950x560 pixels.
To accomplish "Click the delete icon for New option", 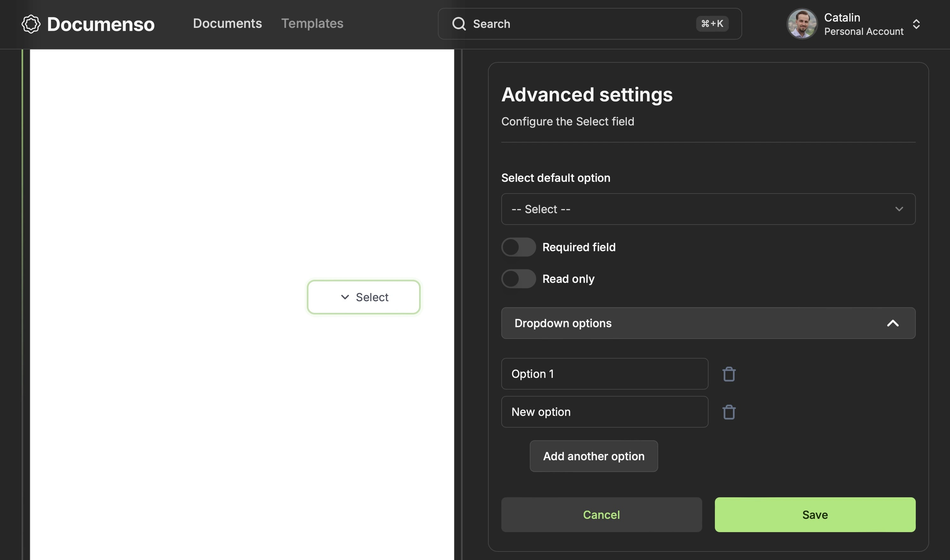I will 729,411.
